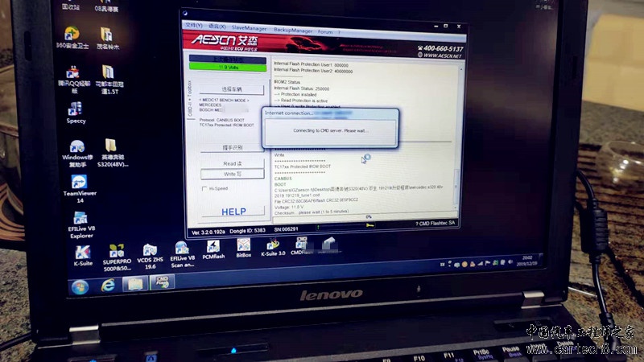Open the ? help menu
This screenshot has height=362, width=644.
pyautogui.click(x=339, y=32)
